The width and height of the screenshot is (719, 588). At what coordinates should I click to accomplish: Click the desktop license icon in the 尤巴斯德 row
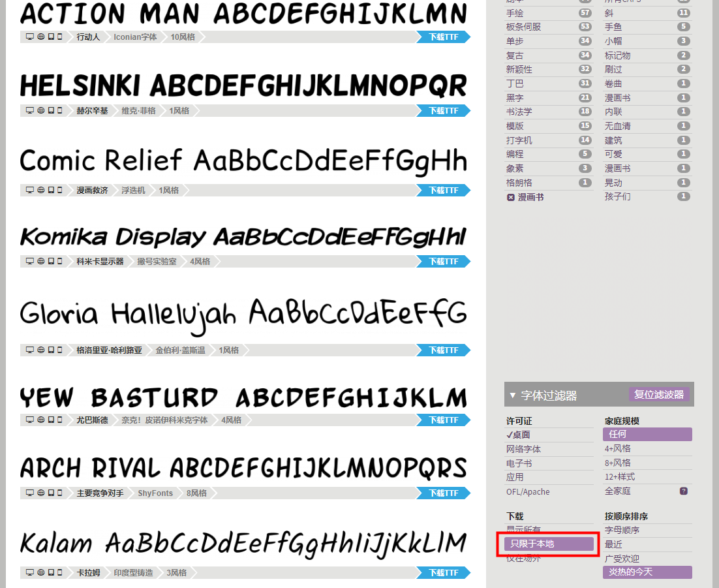click(x=30, y=420)
